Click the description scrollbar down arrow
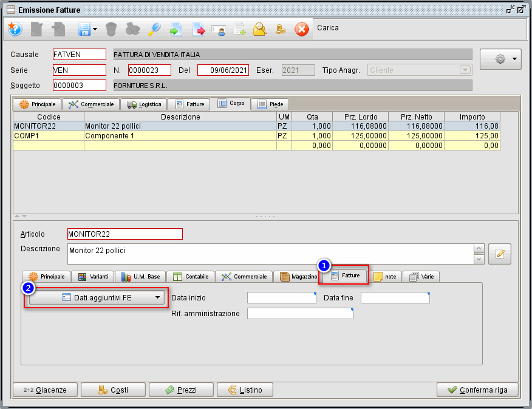This screenshot has width=532, height=409. coord(479,259)
